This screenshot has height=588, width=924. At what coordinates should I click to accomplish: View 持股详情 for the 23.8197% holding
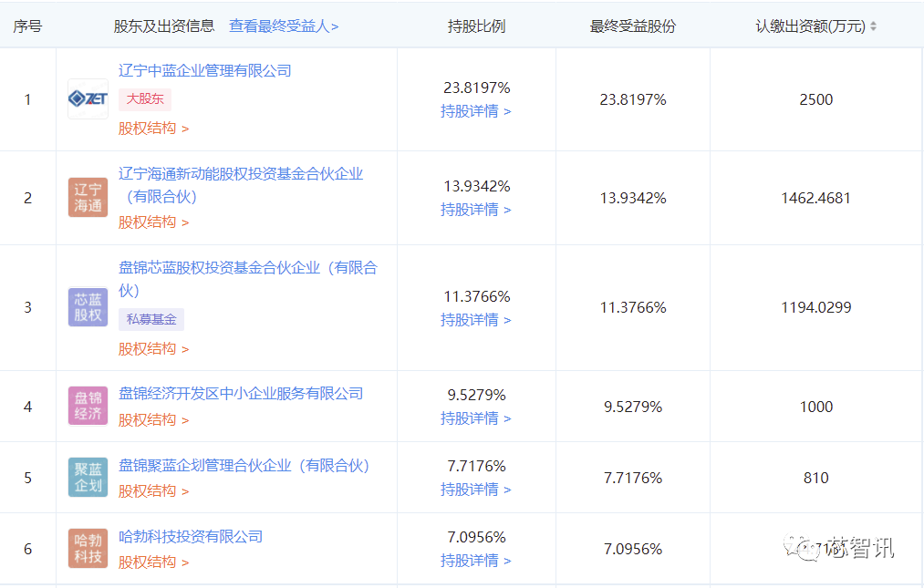pos(476,111)
